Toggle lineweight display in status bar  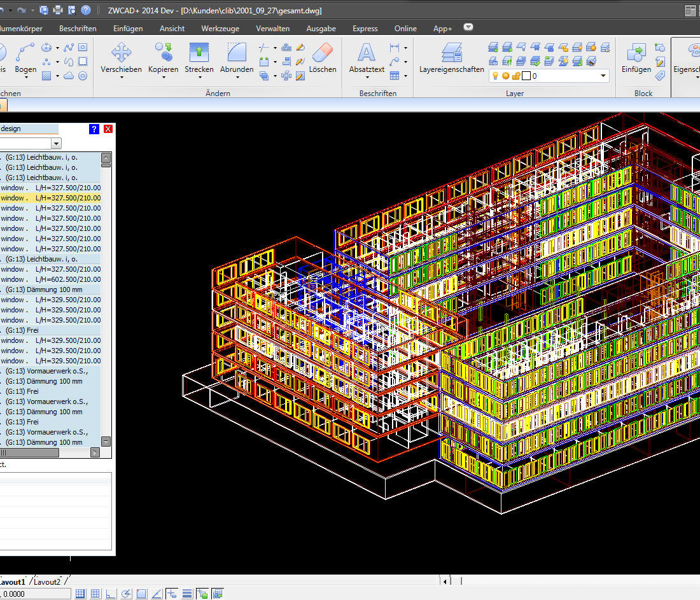coord(187,594)
